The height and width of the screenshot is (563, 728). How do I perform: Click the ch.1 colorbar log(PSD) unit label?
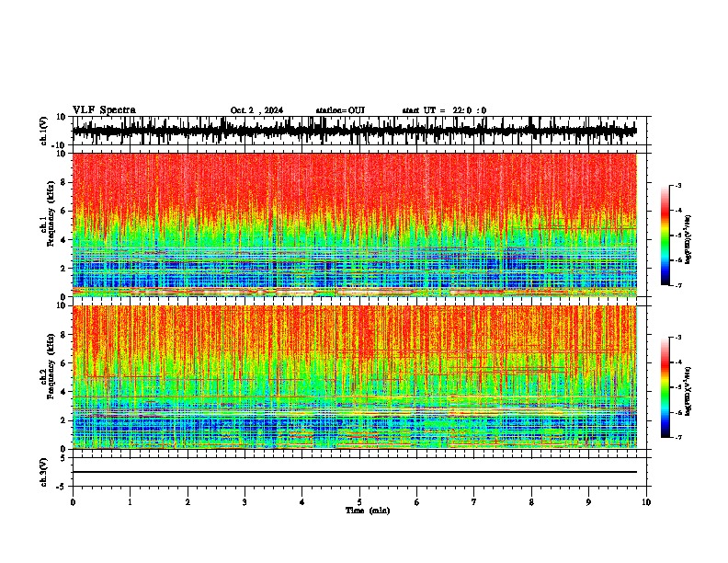tap(688, 239)
